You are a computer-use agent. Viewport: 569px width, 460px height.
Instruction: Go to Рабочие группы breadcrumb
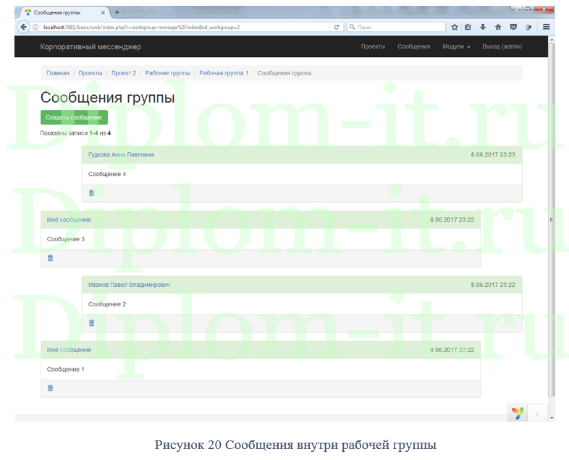168,73
